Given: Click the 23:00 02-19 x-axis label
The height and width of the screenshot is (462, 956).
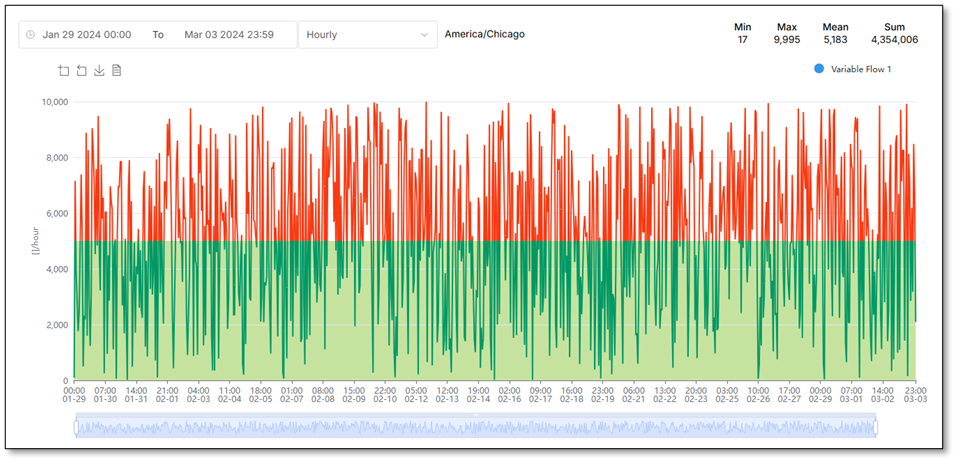Looking at the screenshot, I should point(602,394).
